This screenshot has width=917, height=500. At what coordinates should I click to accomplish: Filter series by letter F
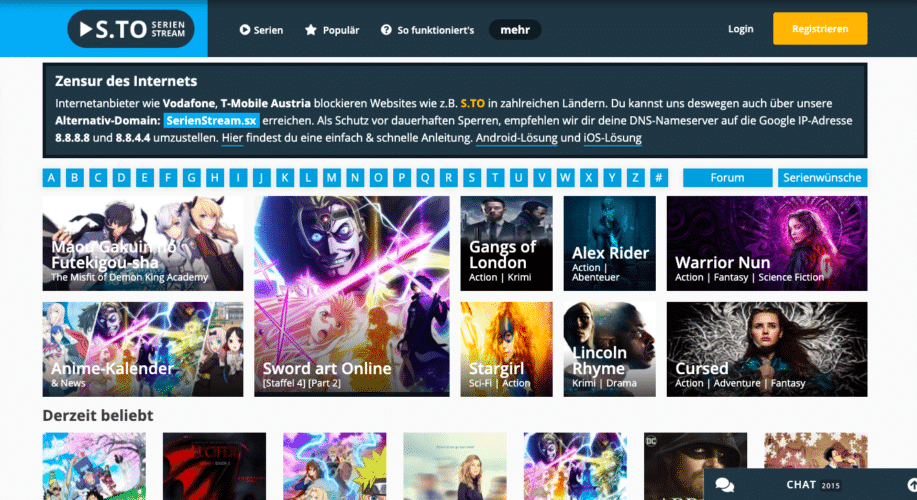pos(168,178)
